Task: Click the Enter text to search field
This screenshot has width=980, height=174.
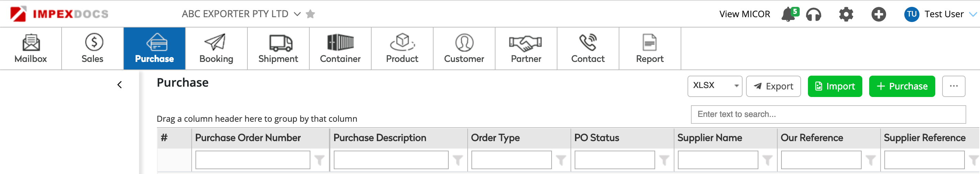Action: coord(828,115)
